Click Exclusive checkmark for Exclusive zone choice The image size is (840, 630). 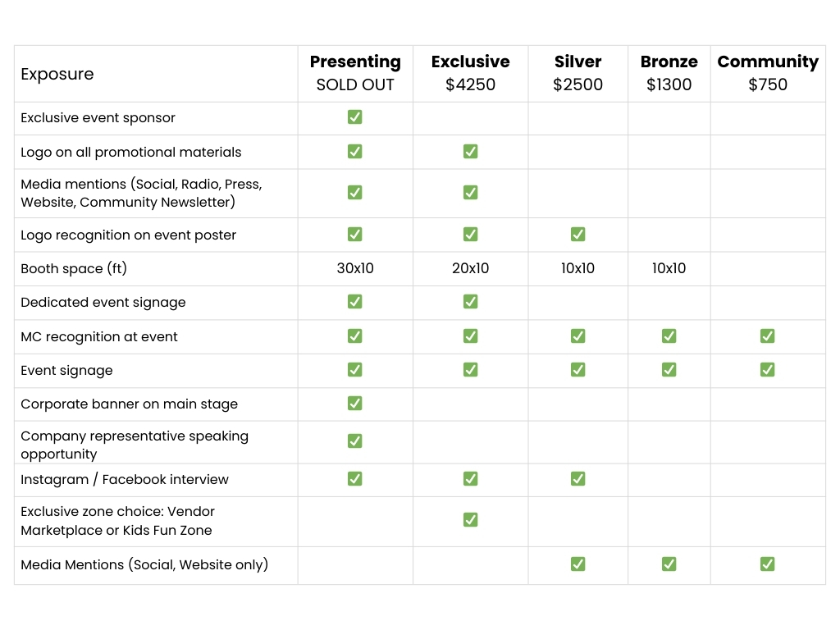(x=470, y=520)
